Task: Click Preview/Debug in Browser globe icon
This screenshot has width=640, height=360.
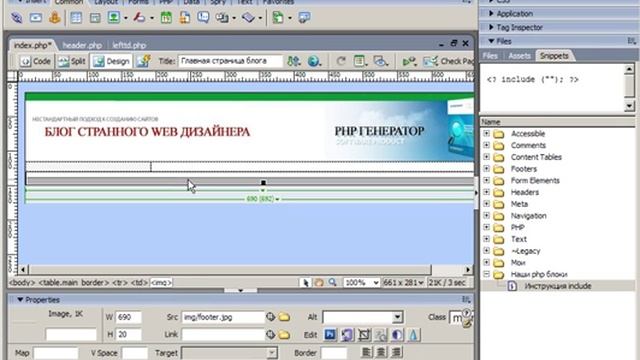Action: 313,61
